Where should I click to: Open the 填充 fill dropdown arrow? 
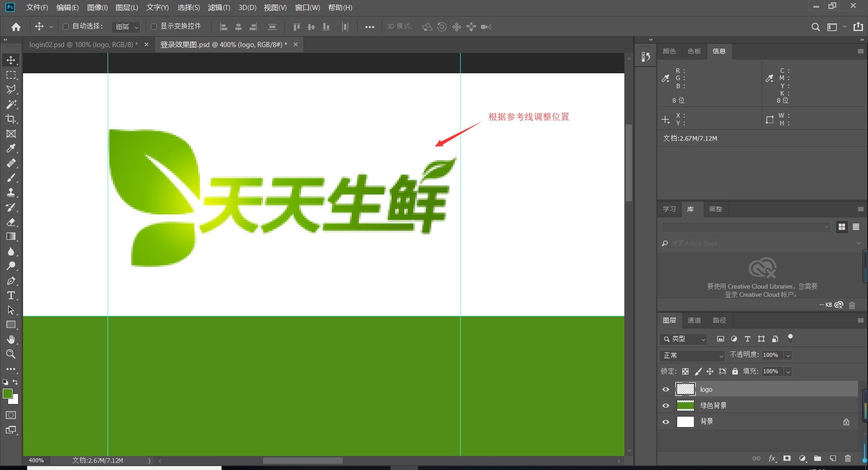[x=788, y=372]
